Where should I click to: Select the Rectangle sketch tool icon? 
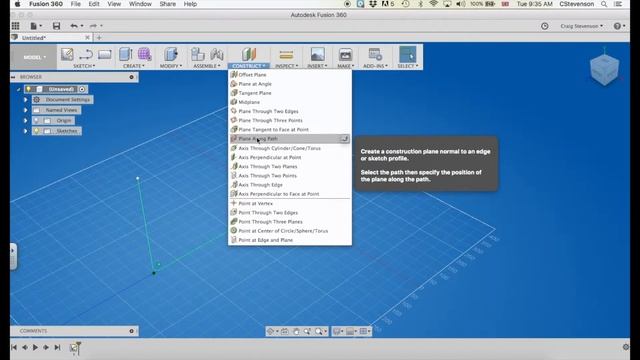point(104,54)
